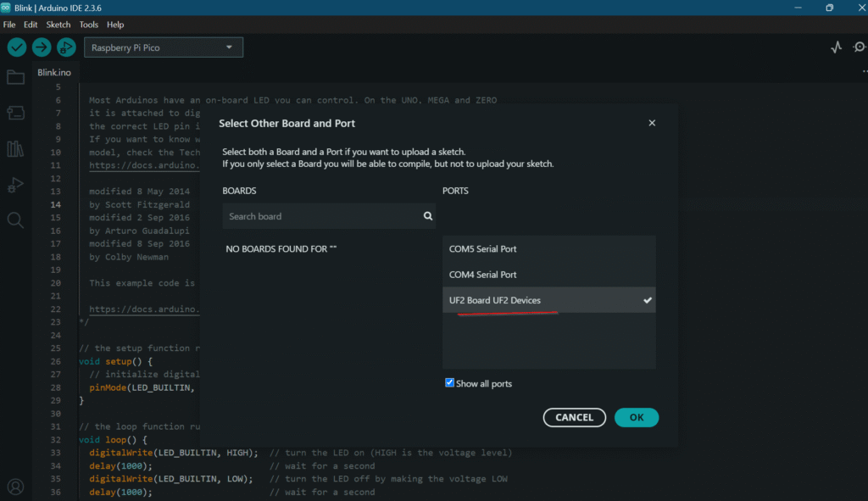Click the 'by Scott Fitzgerald' comment line
The image size is (868, 501).
pos(140,205)
